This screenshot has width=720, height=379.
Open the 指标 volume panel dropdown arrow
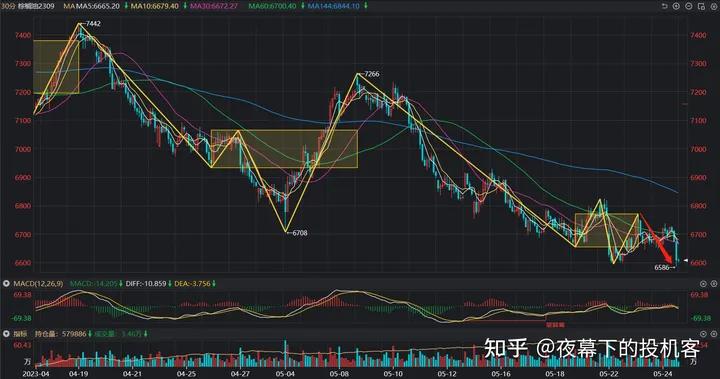click(x=6, y=334)
